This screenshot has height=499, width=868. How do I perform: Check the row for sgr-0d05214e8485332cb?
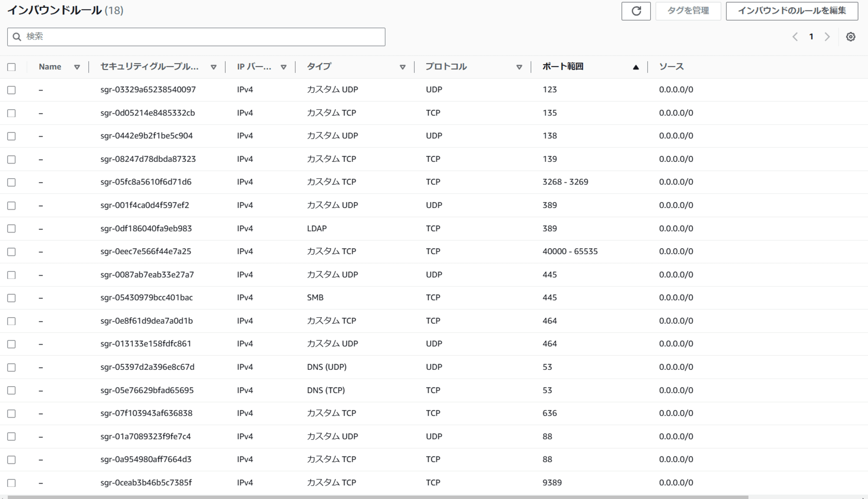point(12,113)
